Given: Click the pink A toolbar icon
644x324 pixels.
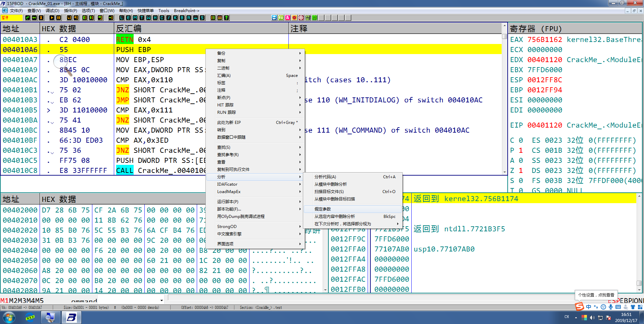Looking at the screenshot, I should coord(288,18).
